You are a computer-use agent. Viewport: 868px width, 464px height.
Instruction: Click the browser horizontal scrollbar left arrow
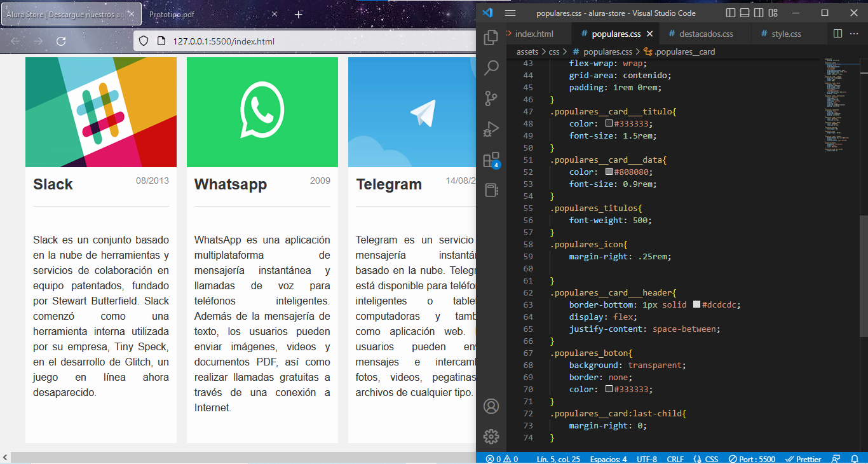pos(5,458)
